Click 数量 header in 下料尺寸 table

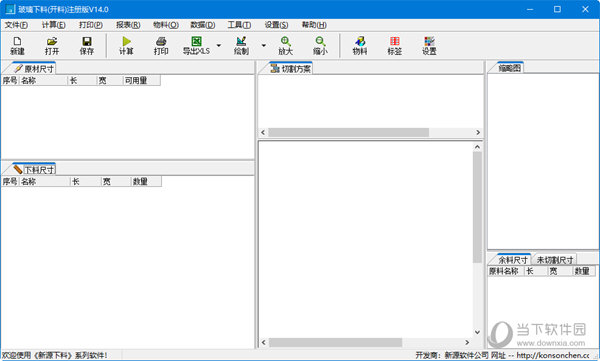click(x=146, y=181)
